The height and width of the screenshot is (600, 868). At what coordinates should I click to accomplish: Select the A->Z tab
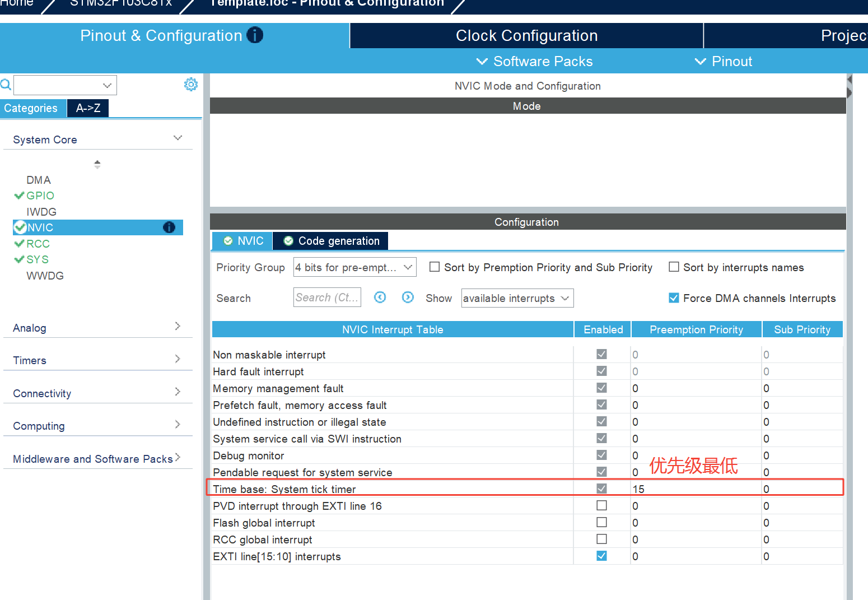88,108
